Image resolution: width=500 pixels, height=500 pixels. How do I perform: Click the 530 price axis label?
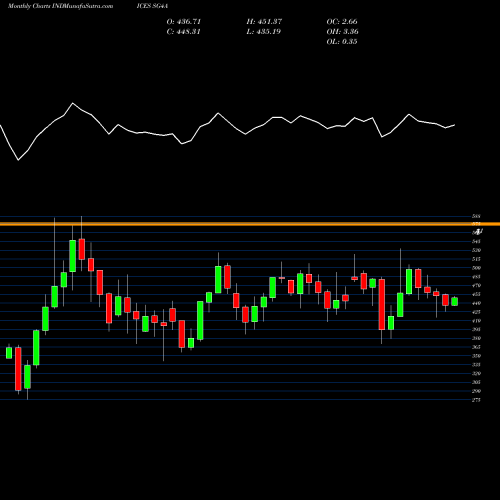476,250
